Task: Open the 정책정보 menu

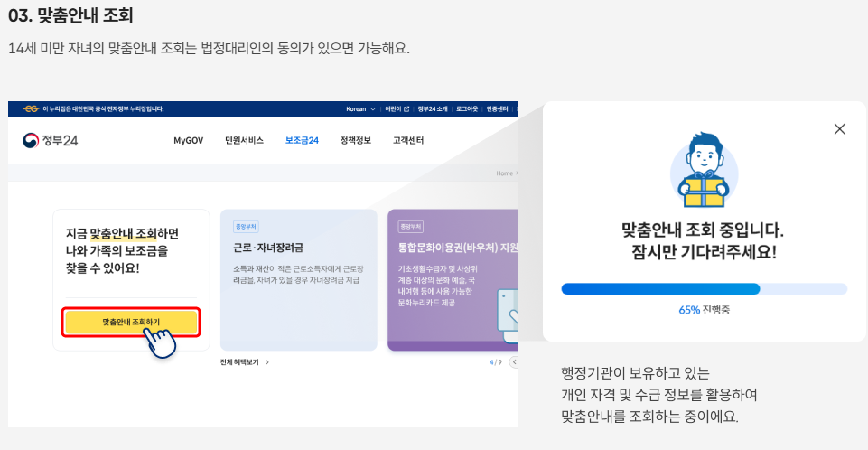Action: coord(355,141)
